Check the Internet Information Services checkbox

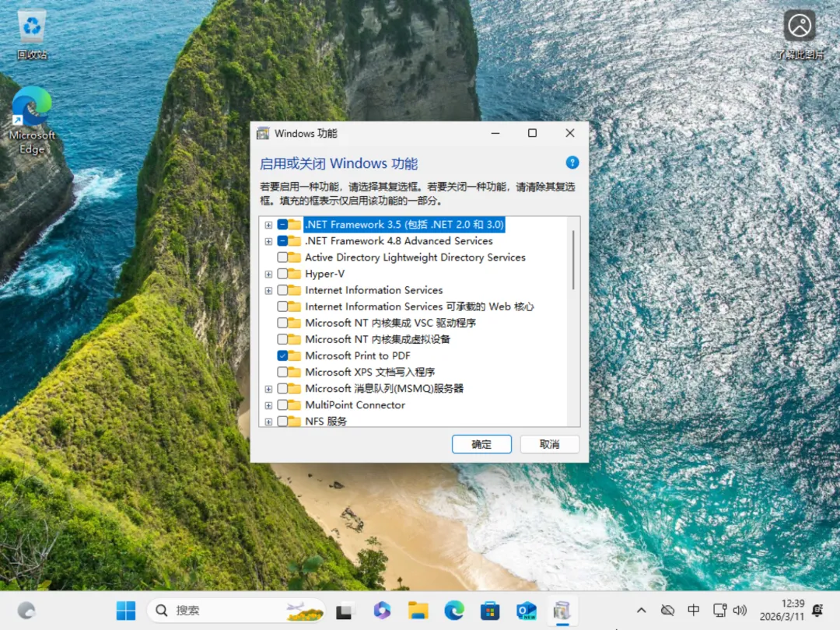pyautogui.click(x=282, y=290)
